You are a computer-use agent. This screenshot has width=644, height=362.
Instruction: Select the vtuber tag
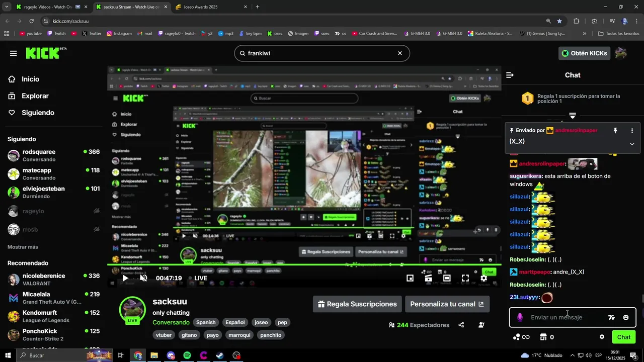click(x=164, y=335)
